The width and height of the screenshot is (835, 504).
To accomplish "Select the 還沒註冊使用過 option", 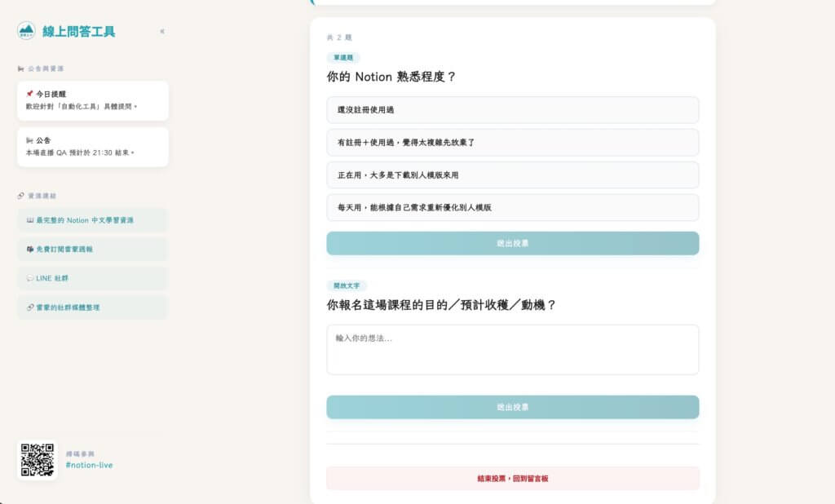I will (x=512, y=110).
